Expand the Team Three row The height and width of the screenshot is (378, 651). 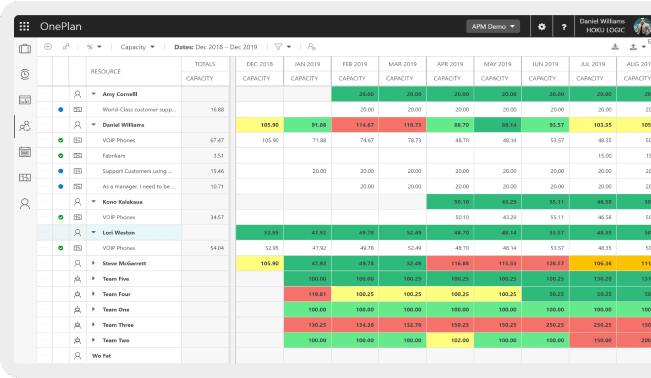(93, 325)
